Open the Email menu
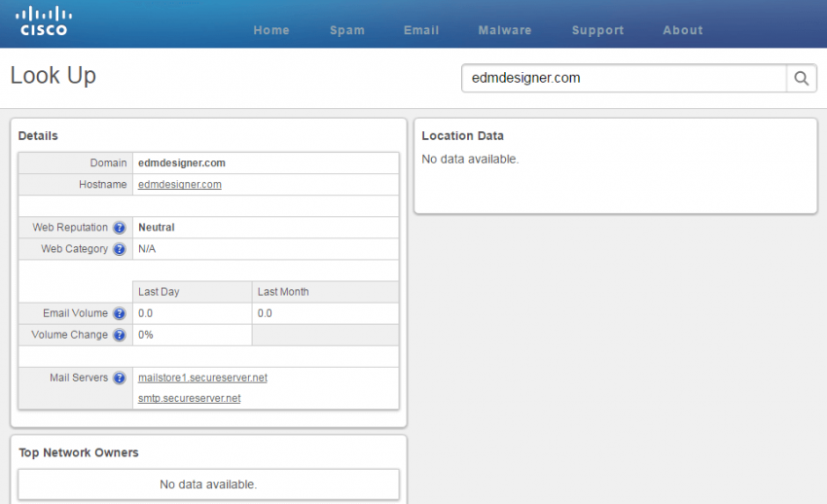 tap(421, 30)
